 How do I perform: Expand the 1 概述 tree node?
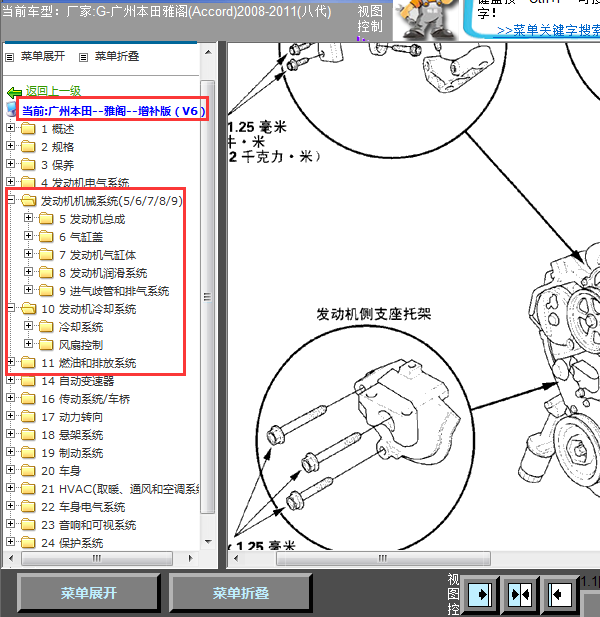click(x=11, y=127)
